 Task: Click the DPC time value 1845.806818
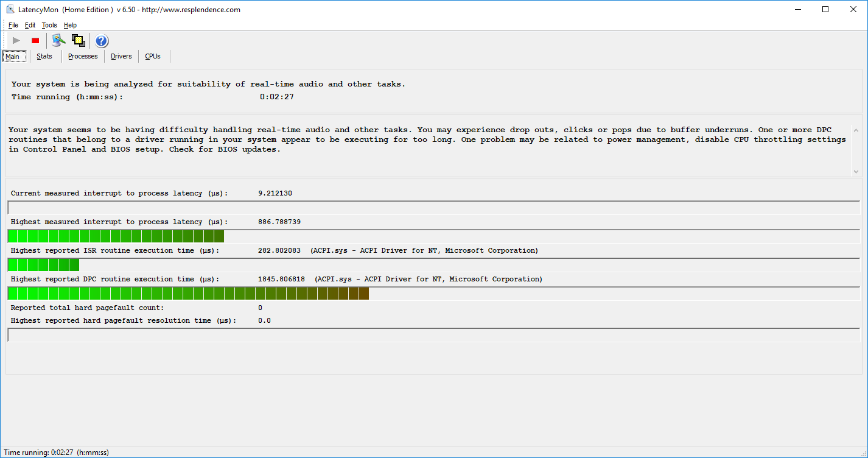coord(281,279)
